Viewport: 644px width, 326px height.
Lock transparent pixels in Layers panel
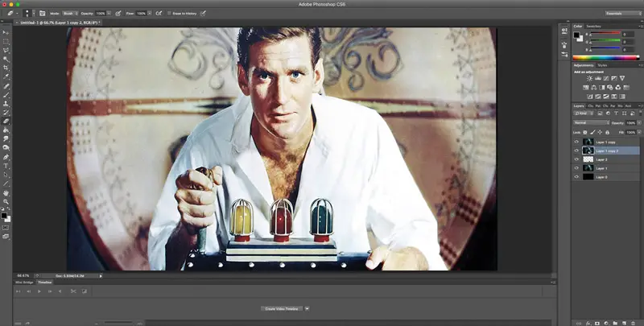585,132
